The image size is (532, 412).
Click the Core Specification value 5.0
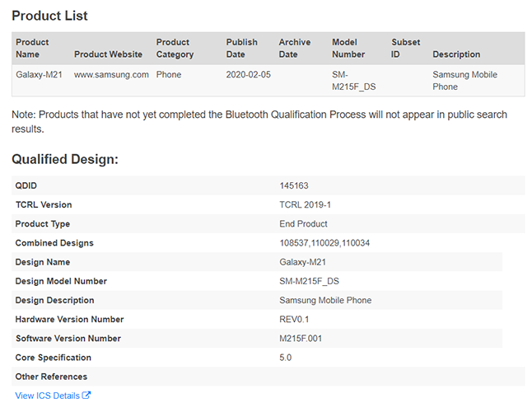[x=285, y=358]
